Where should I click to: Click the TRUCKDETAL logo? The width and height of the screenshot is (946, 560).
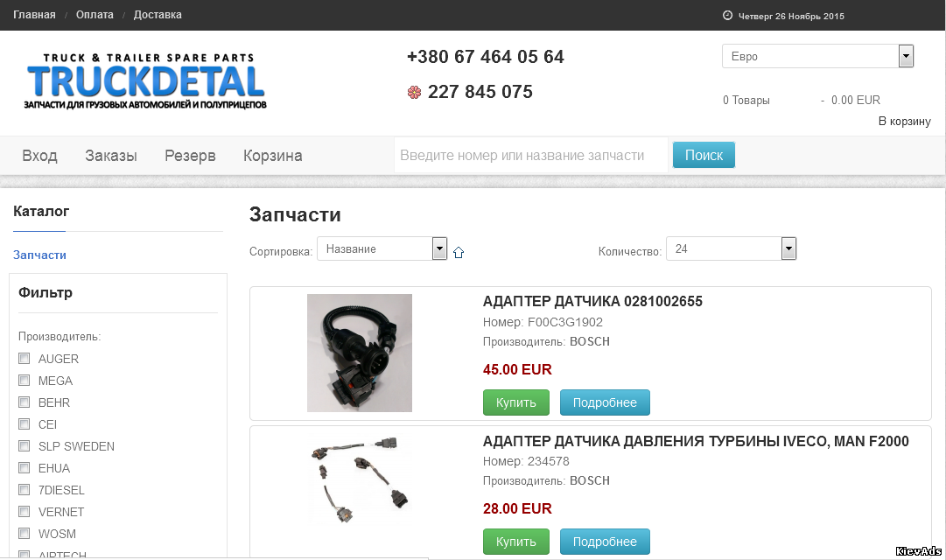(145, 82)
